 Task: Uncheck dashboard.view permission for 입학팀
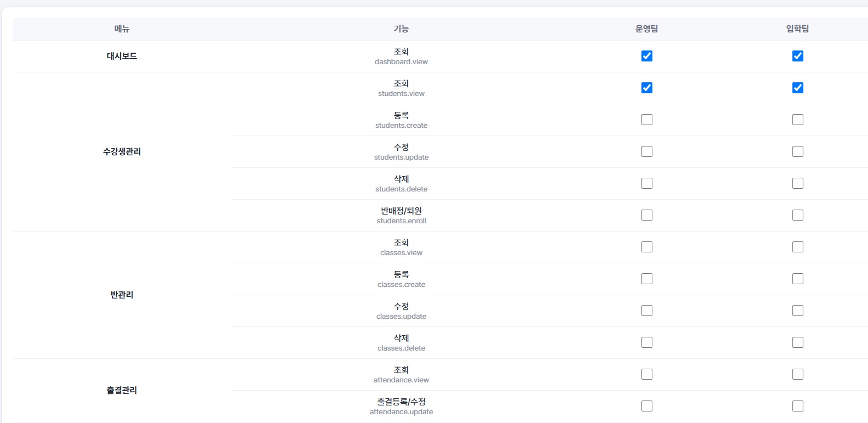click(798, 56)
